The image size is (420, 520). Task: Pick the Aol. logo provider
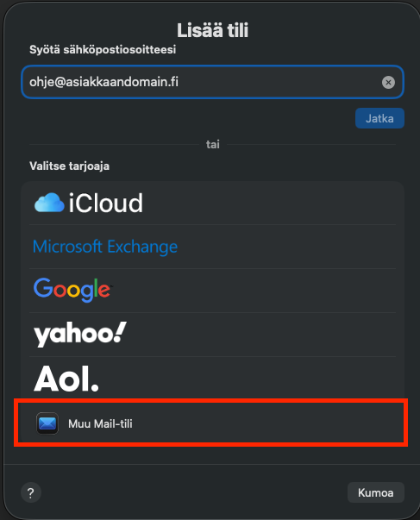point(66,379)
